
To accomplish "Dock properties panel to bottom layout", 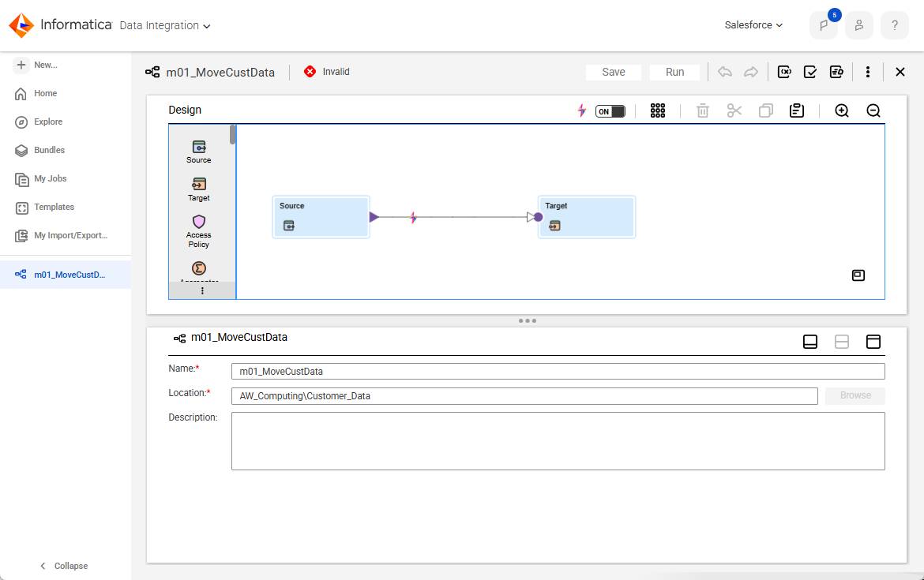I will click(810, 342).
